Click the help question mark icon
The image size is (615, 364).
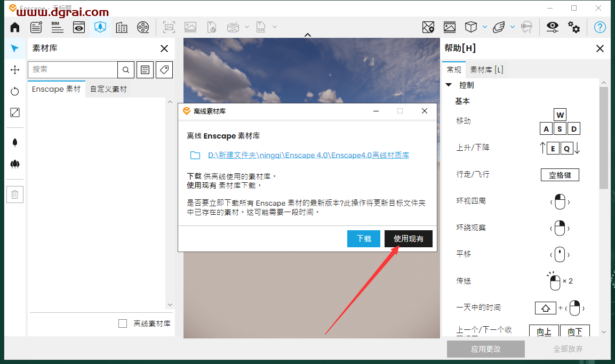coord(600,27)
